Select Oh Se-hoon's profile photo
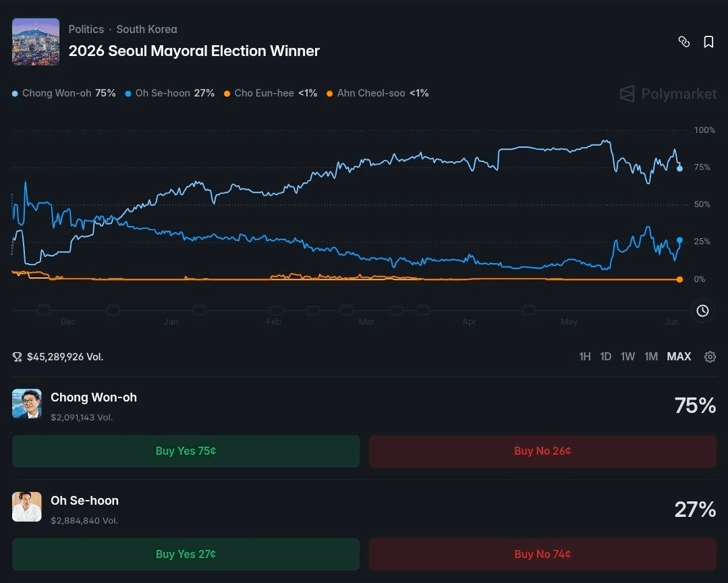The image size is (728, 583). [x=27, y=507]
